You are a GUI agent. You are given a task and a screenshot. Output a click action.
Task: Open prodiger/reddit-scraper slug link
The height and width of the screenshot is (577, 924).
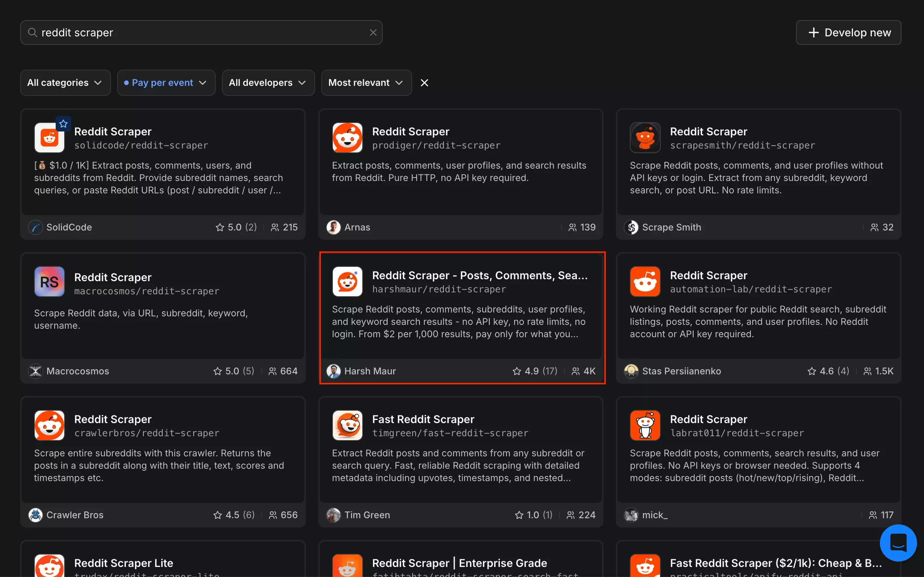click(x=436, y=145)
